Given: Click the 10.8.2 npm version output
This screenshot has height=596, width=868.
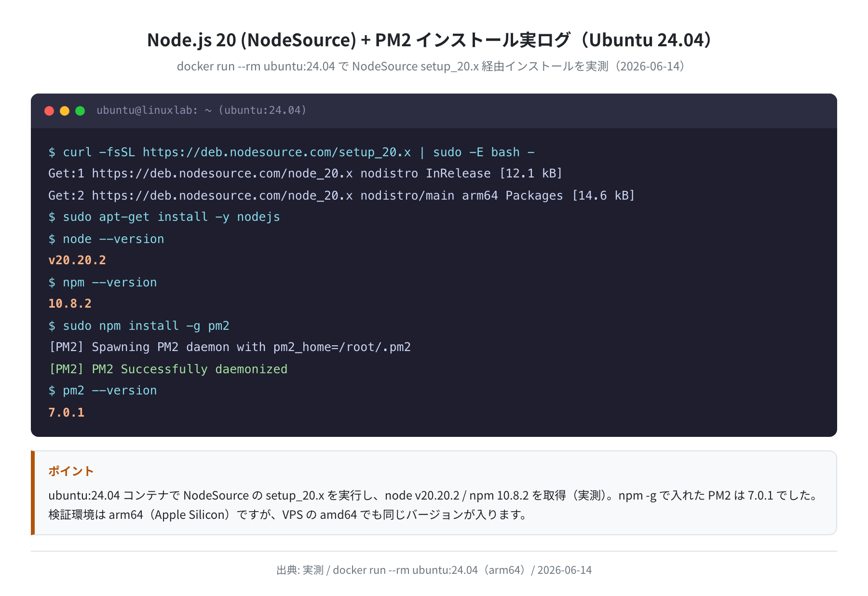Looking at the screenshot, I should [70, 304].
